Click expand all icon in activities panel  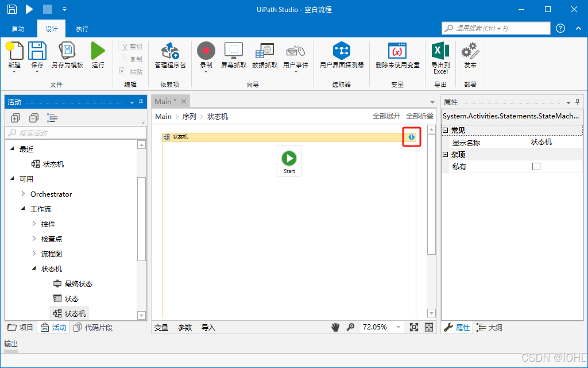point(16,118)
